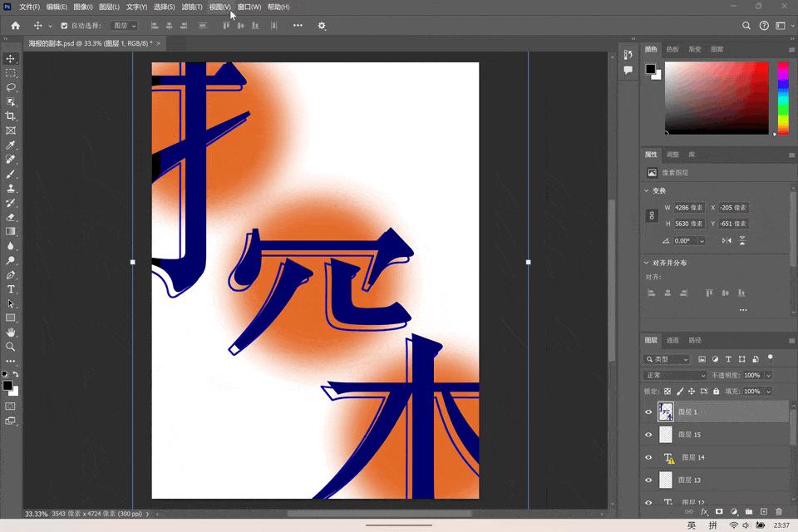Collapse the 变换 section in Properties
Image resolution: width=798 pixels, height=532 pixels.
(x=648, y=190)
